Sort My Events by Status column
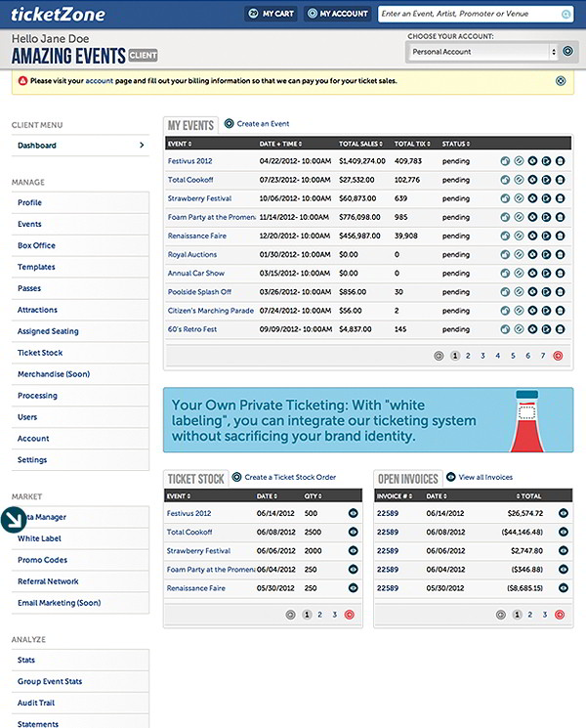Image resolution: width=586 pixels, height=728 pixels. pyautogui.click(x=456, y=144)
